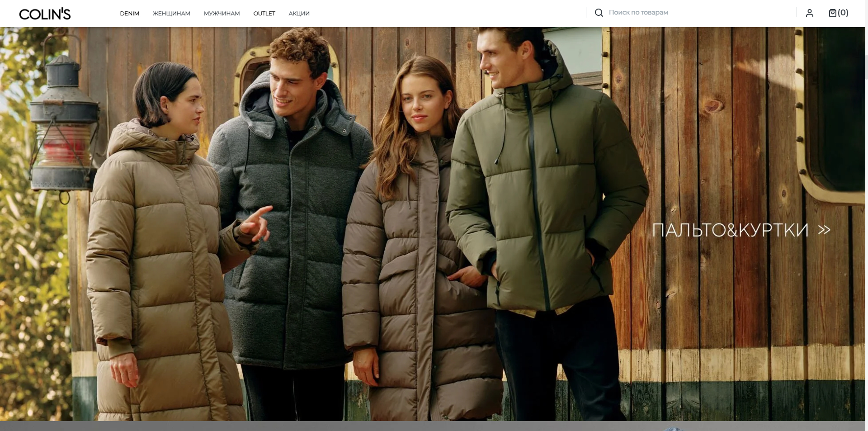Follow the ПАЛЬТО&КУРТКИ banner link

coord(730,230)
